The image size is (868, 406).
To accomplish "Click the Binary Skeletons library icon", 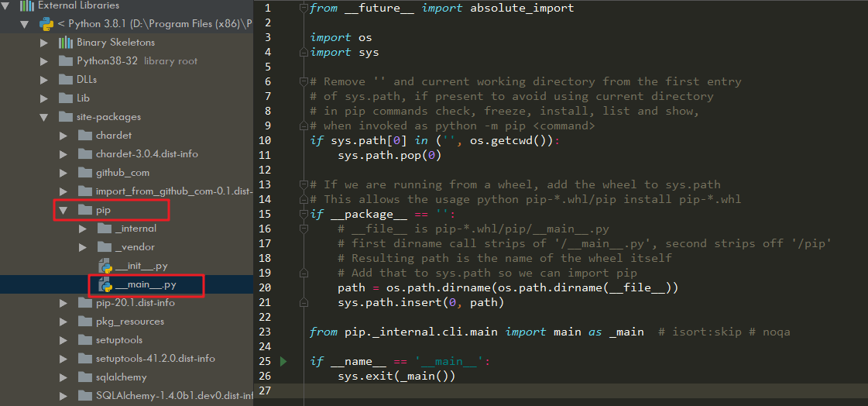I will coord(65,42).
